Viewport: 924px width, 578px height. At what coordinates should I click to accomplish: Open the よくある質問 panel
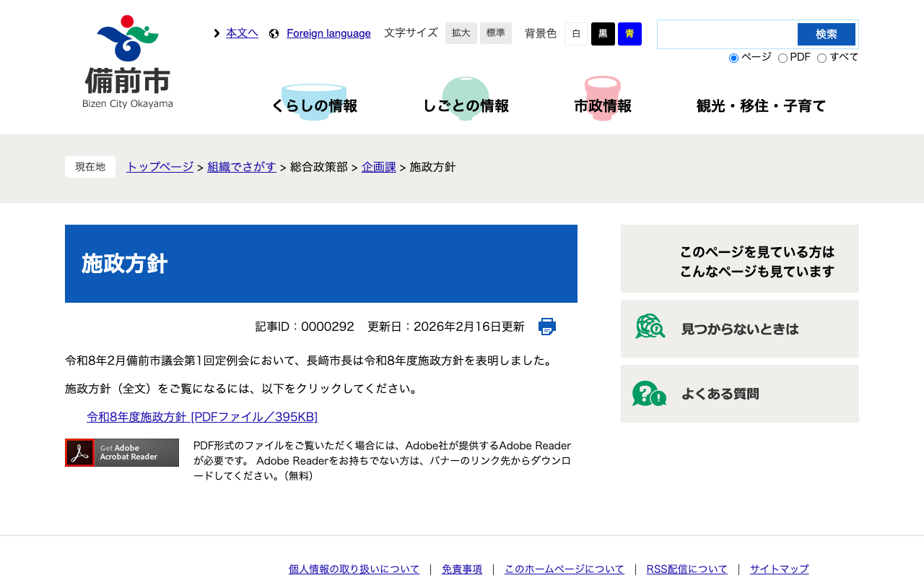coord(740,394)
